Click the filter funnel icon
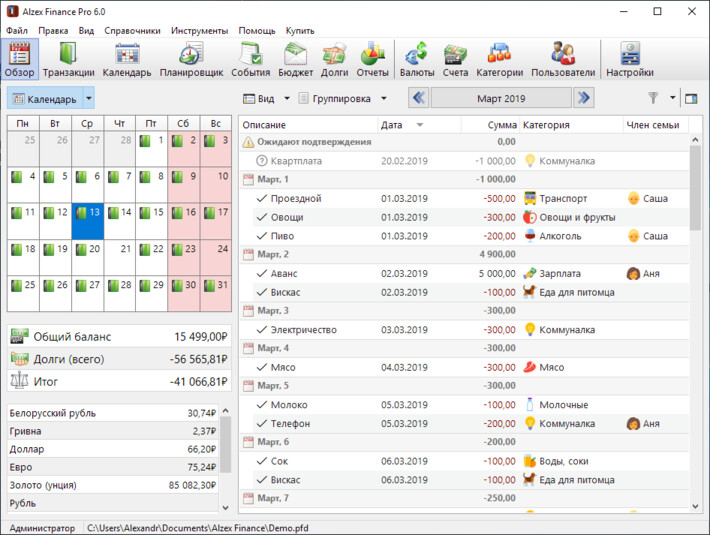The width and height of the screenshot is (710, 535). 653,98
